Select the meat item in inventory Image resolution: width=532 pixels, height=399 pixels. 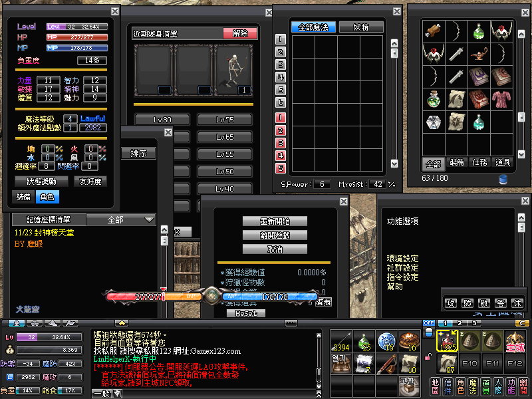pyautogui.click(x=434, y=31)
